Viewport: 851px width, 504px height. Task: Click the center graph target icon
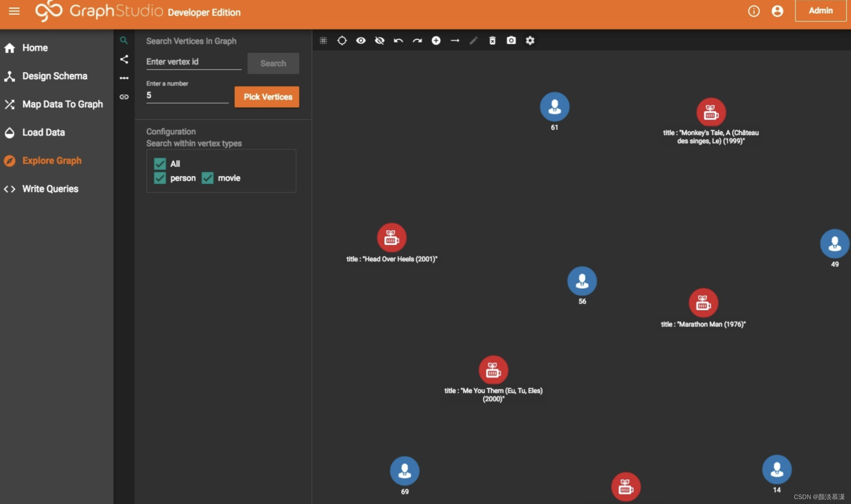342,41
